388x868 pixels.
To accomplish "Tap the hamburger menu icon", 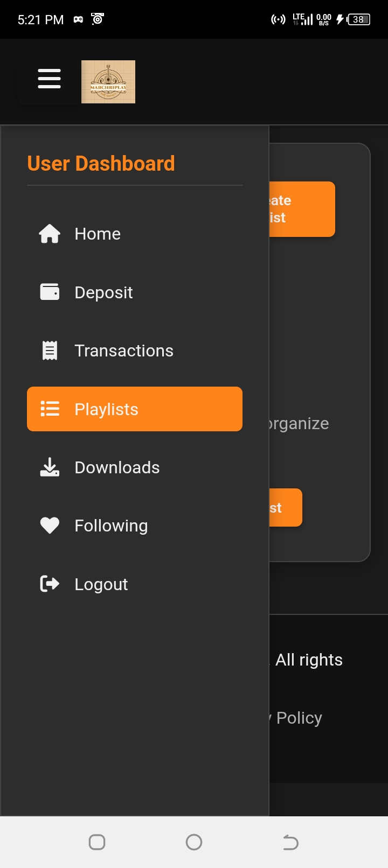I will tap(49, 79).
